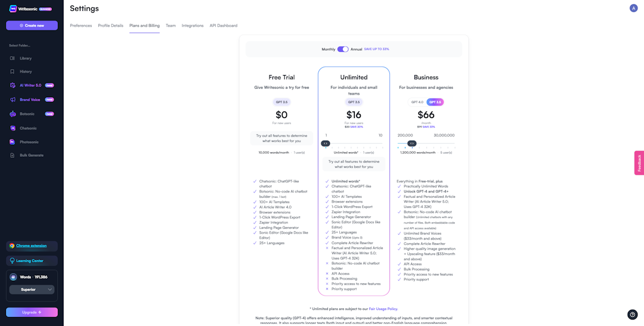Click the Upgrade button

32,312
